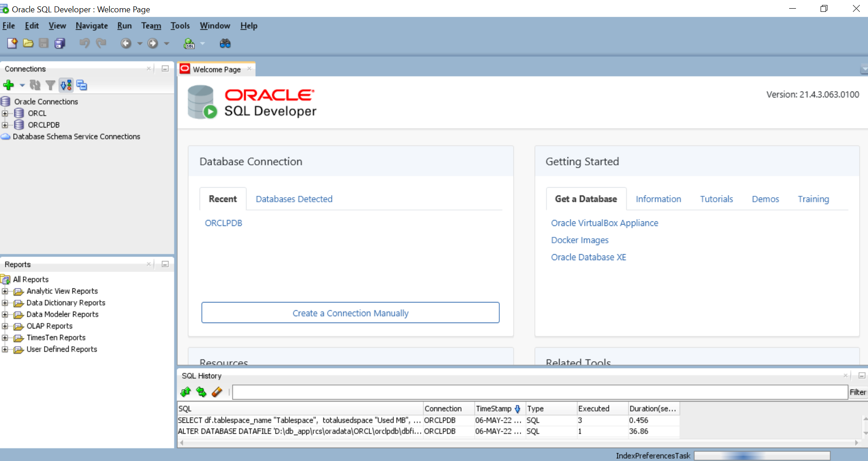Switch to the Databases Detected tab

(x=294, y=199)
